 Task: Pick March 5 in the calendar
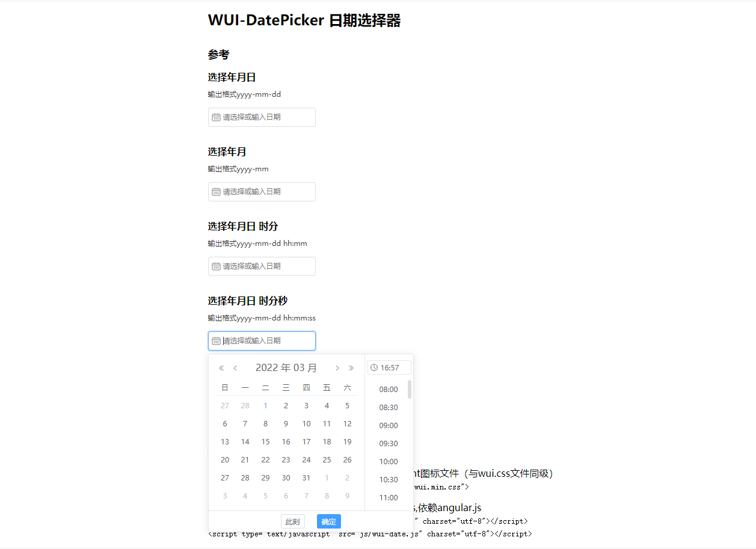[348, 406]
